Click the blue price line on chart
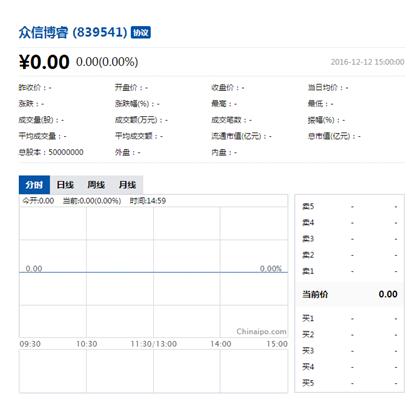The image size is (418, 403). [x=153, y=272]
